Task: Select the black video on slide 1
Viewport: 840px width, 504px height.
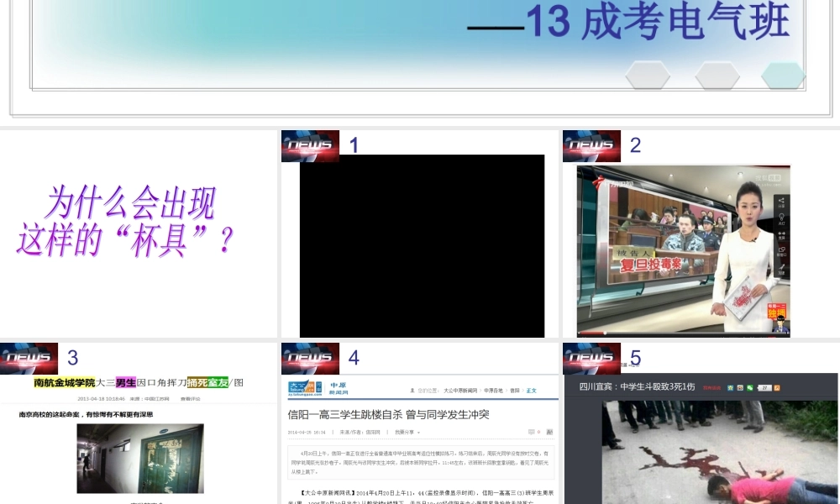Action: click(423, 246)
